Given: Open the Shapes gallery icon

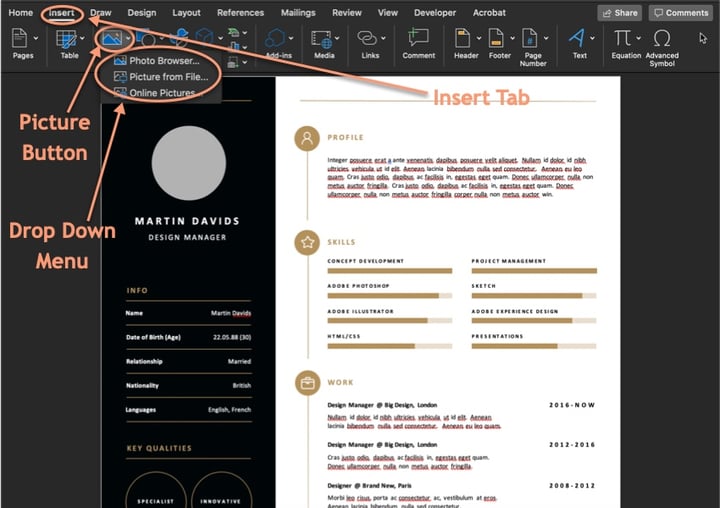Looking at the screenshot, I should coord(147,39).
